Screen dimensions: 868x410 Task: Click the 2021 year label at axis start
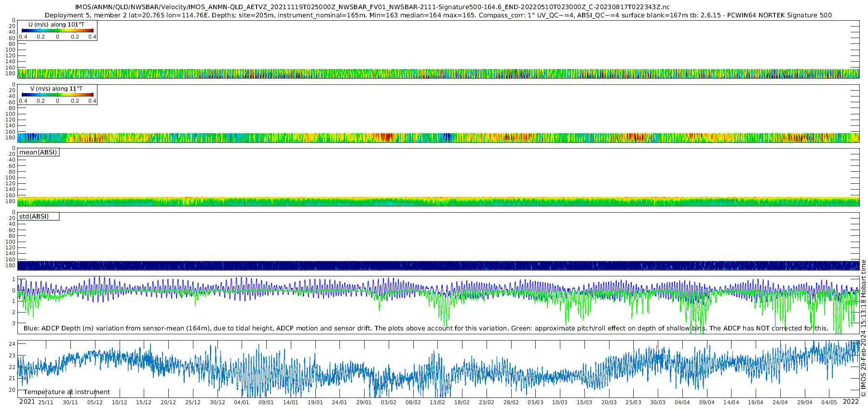(27, 402)
